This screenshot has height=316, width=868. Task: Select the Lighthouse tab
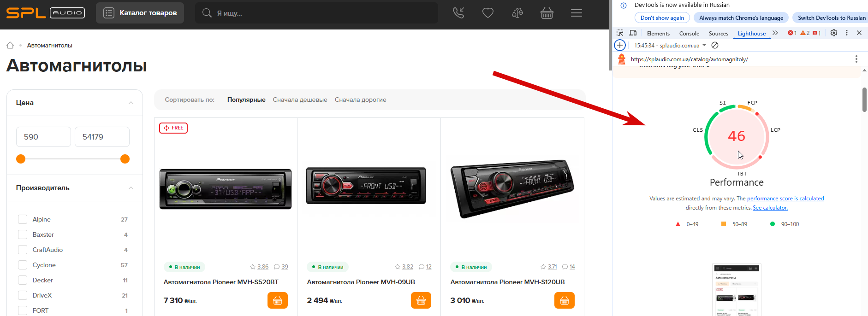pos(752,33)
